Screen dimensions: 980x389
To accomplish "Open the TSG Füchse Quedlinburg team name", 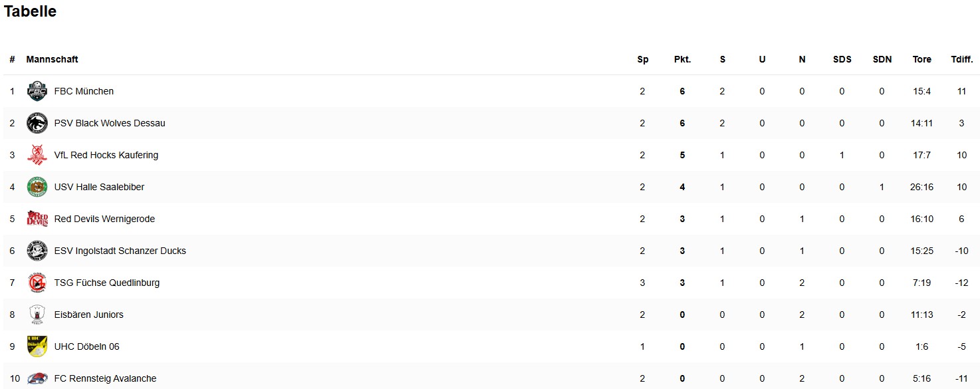I will click(x=106, y=283).
